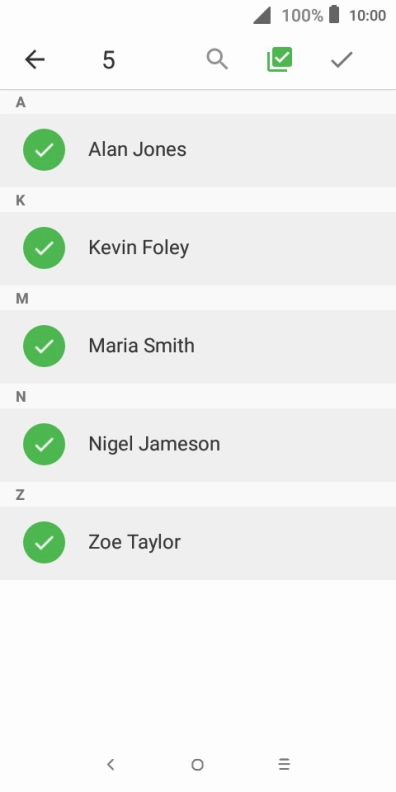Screen dimensions: 396x792
Task: Tap the battery icon in status bar
Action: click(334, 15)
